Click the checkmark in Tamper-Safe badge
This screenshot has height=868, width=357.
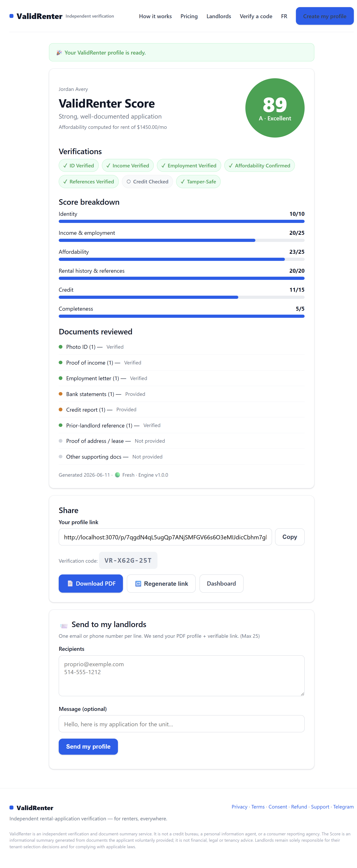(x=182, y=182)
